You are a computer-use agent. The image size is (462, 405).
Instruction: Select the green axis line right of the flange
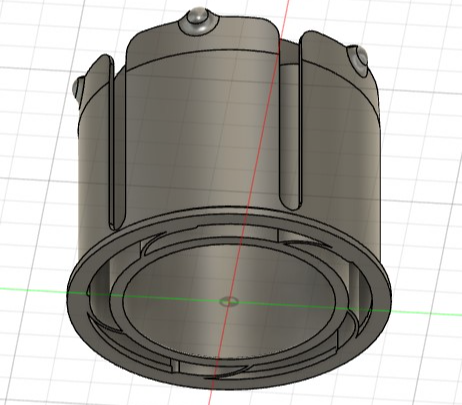pyautogui.click(x=427, y=313)
